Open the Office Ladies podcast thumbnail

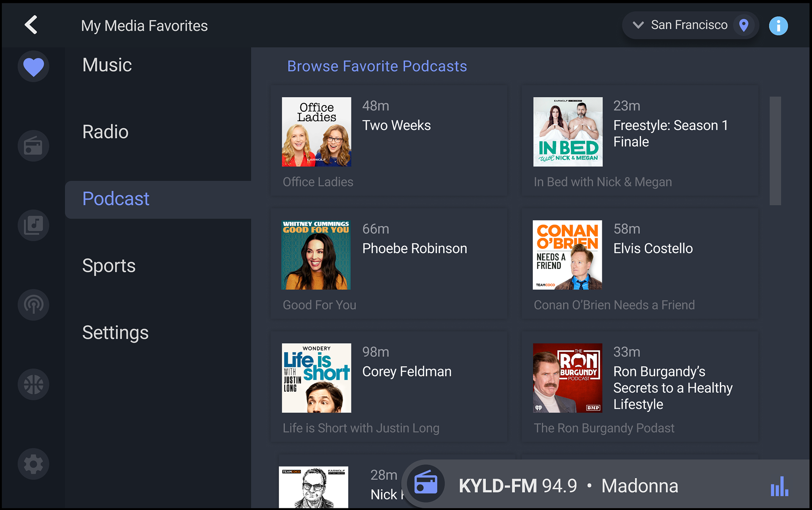pos(316,132)
